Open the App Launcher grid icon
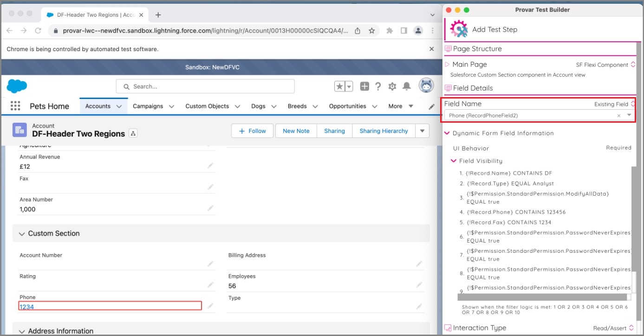 coord(15,106)
